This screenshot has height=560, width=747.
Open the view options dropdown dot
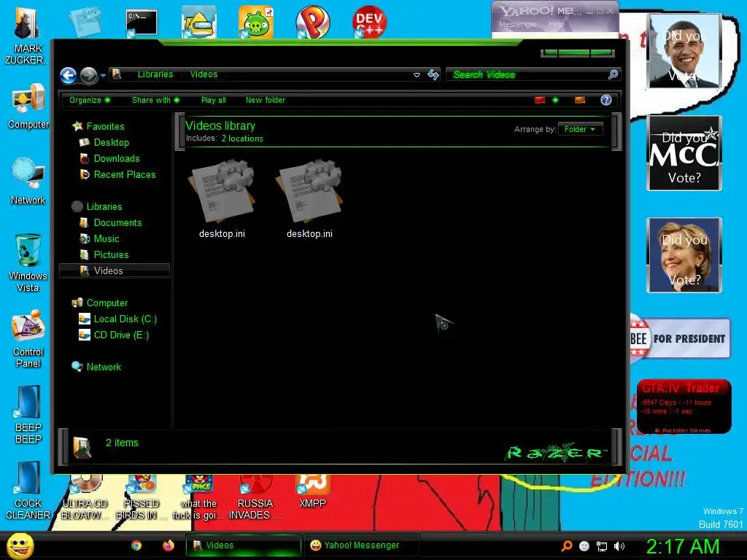click(x=555, y=100)
